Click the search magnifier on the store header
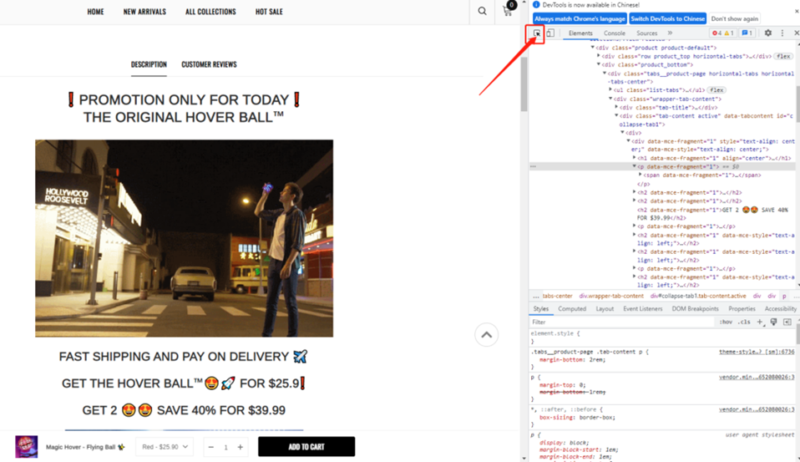The width and height of the screenshot is (800, 462). tap(482, 12)
